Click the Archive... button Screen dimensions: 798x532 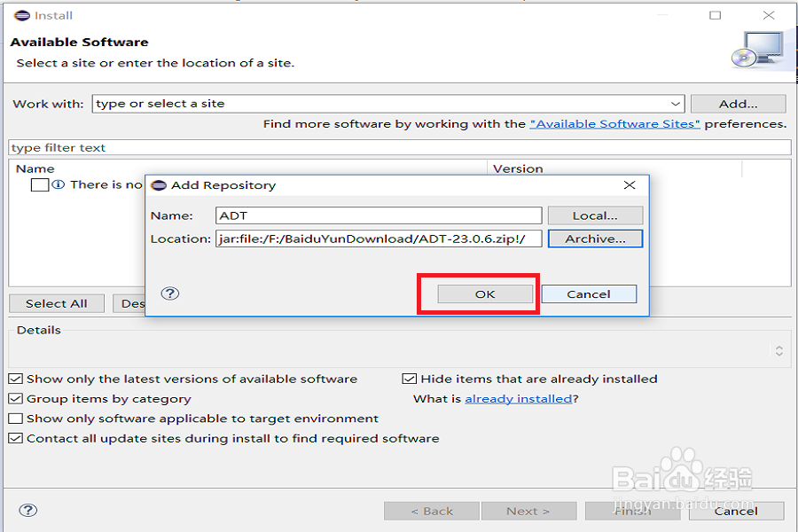[595, 239]
